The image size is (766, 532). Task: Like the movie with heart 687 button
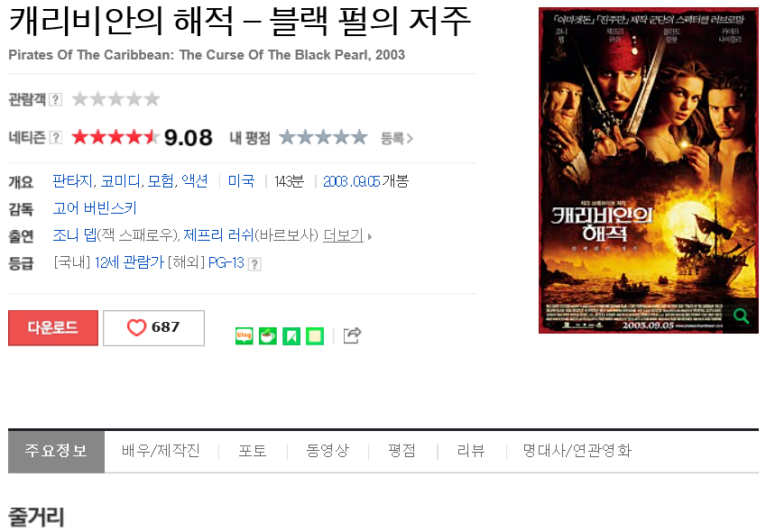click(x=153, y=328)
